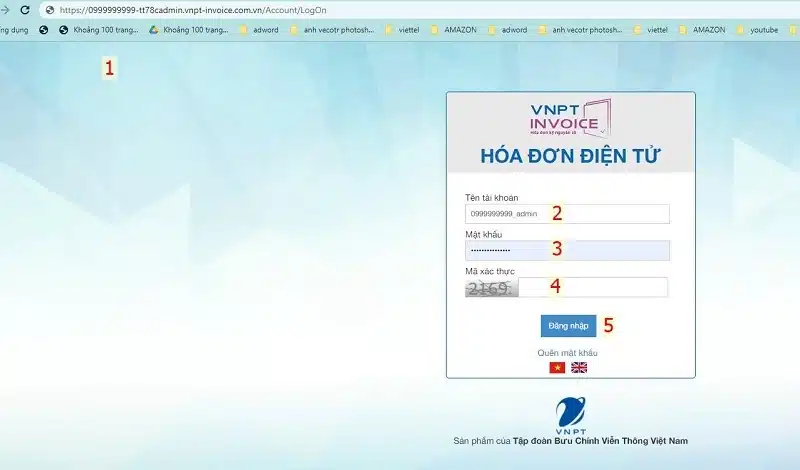This screenshot has width=800, height=470.
Task: Switch language with the Vietnam flag
Action: [557, 367]
